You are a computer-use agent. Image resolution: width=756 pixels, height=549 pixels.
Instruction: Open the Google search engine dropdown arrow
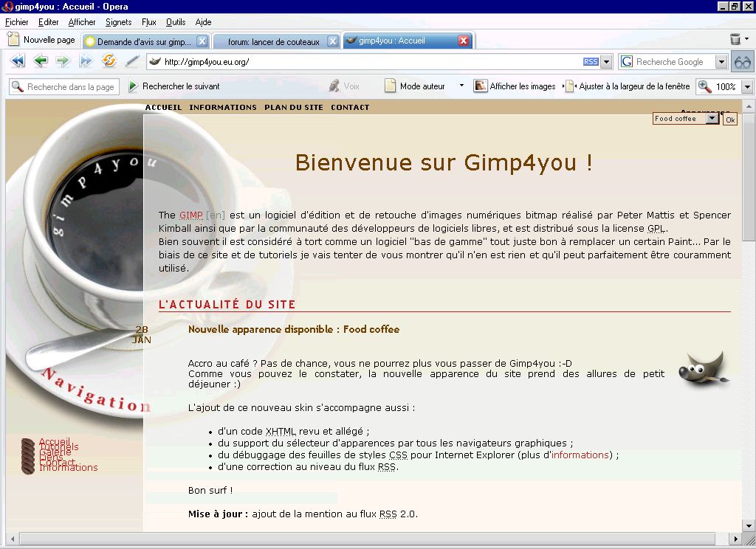coord(721,62)
